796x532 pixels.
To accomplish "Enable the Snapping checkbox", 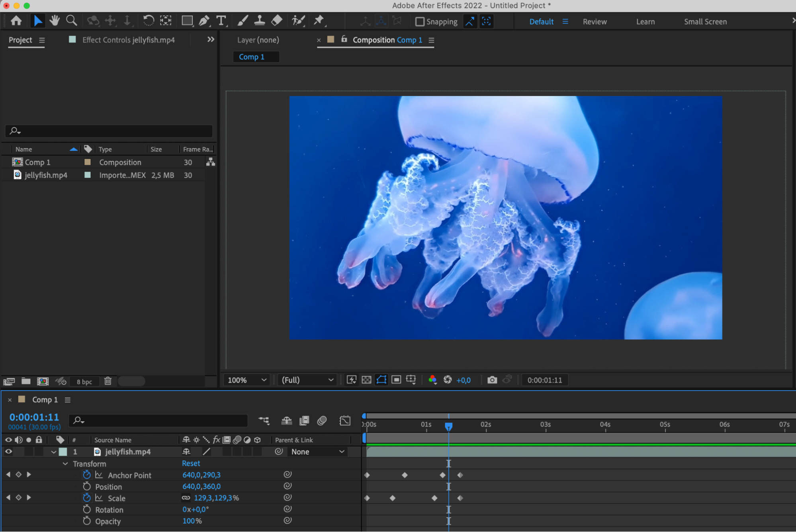I will [x=420, y=22].
